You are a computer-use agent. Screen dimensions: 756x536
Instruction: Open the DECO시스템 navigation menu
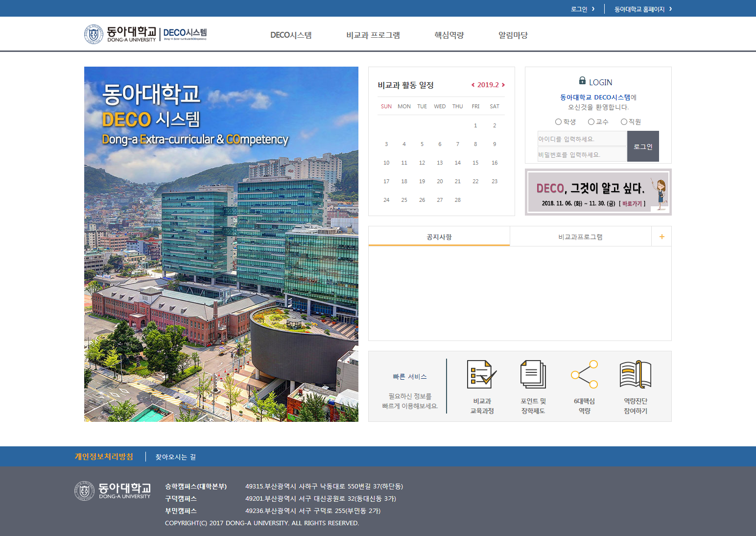click(291, 35)
